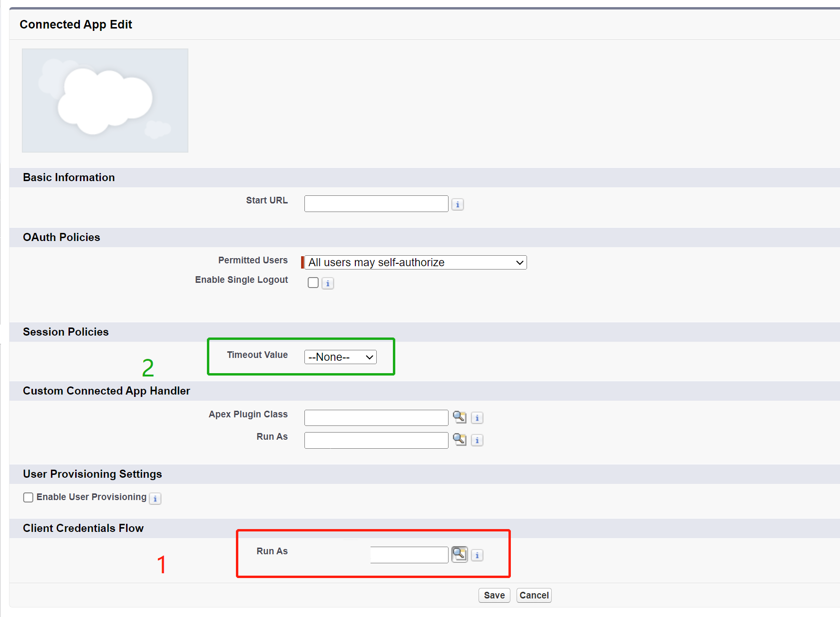Click inside the Start URL input field
Viewport: 840px width, 617px height.
tap(375, 203)
